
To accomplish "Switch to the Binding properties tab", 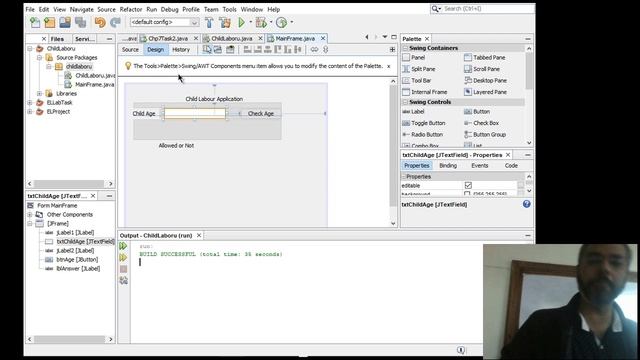I will [448, 165].
